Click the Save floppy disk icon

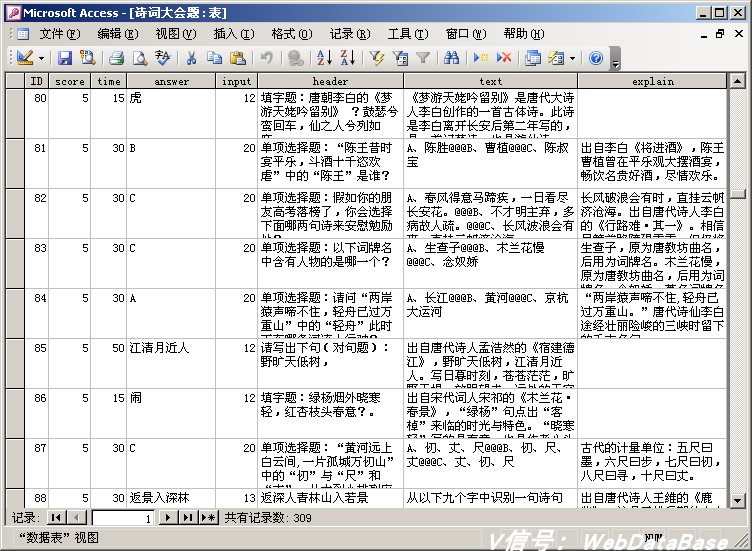point(65,58)
